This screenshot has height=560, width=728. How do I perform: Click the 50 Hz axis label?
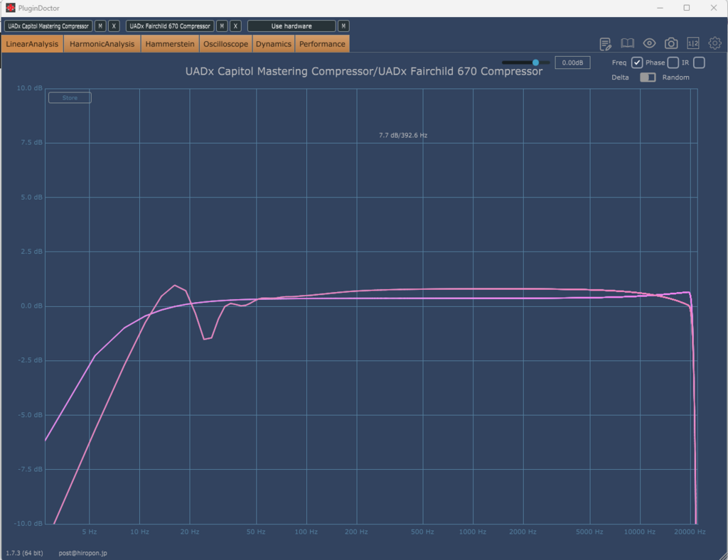coord(256,532)
